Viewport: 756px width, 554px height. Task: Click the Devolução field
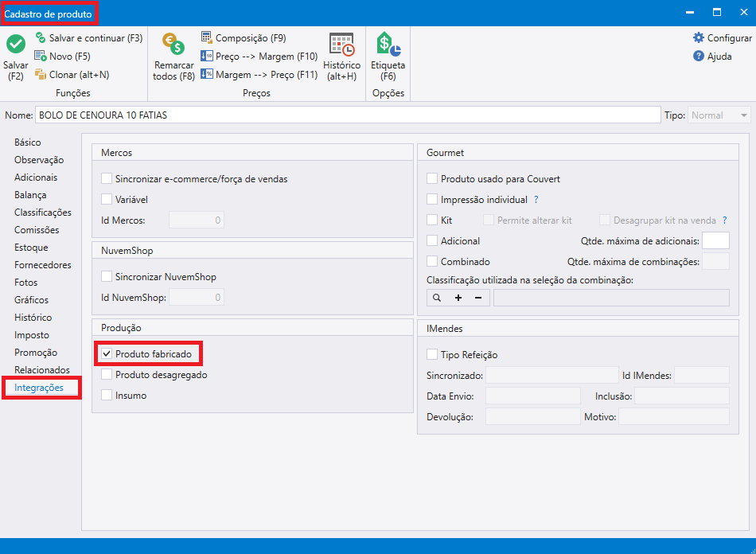click(x=533, y=416)
